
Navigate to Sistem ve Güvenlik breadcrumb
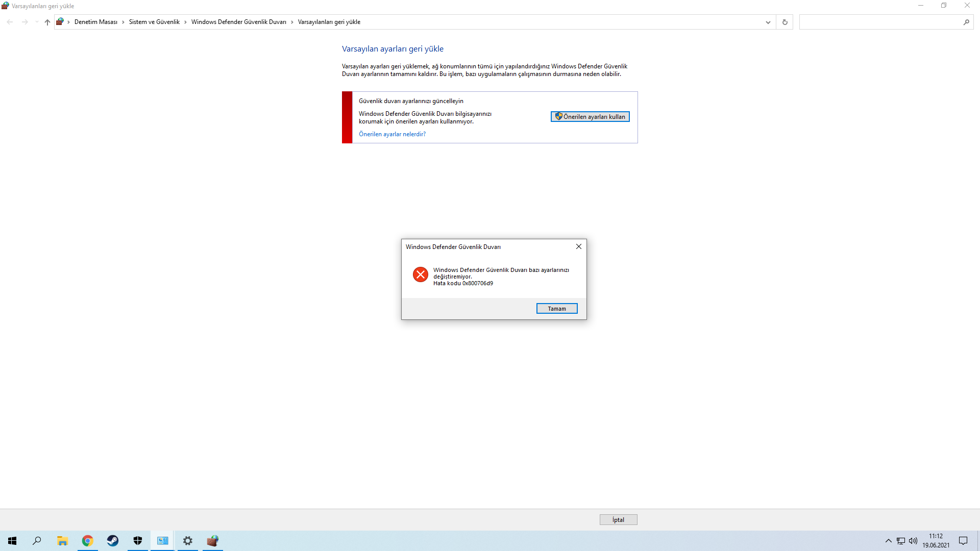[x=154, y=22]
